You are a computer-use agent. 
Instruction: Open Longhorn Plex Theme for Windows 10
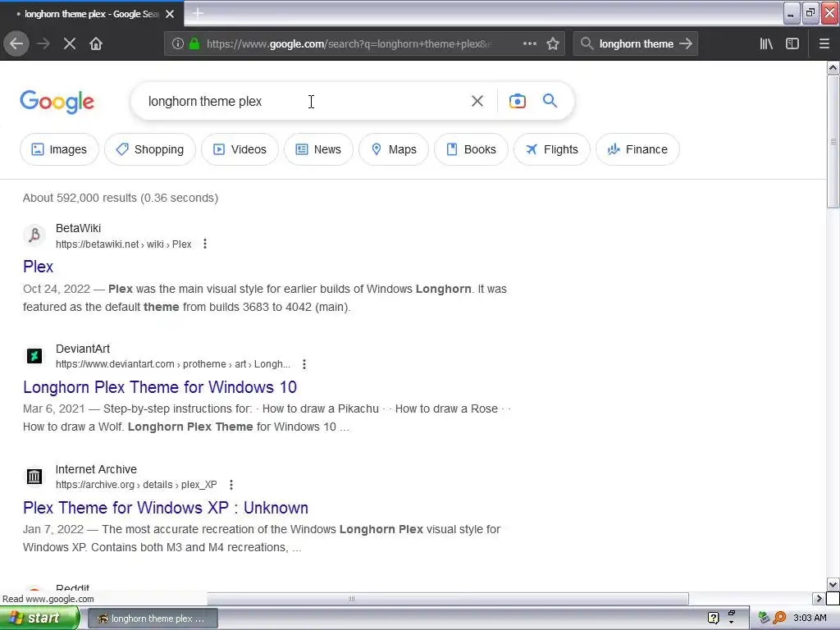[160, 387]
